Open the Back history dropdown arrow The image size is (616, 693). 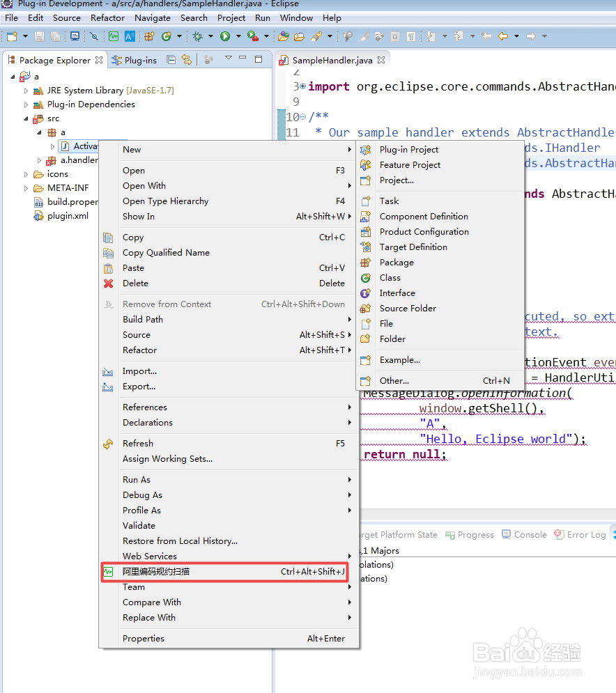516,36
